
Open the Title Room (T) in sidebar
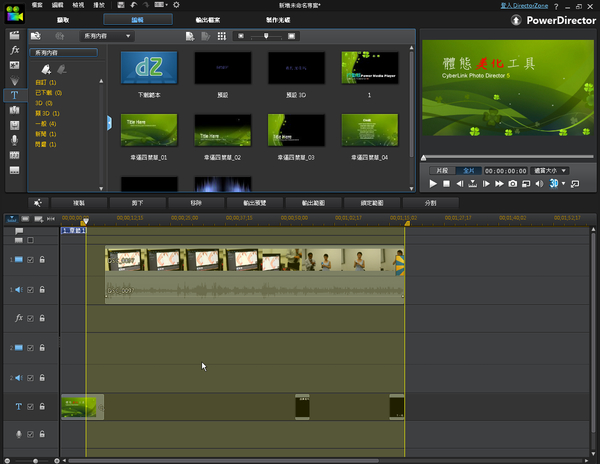[x=17, y=95]
